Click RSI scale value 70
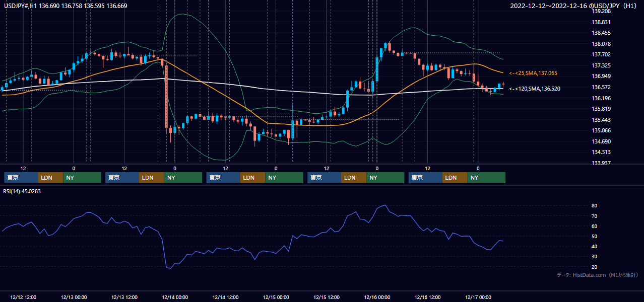This screenshot has height=302, width=644. pyautogui.click(x=595, y=216)
